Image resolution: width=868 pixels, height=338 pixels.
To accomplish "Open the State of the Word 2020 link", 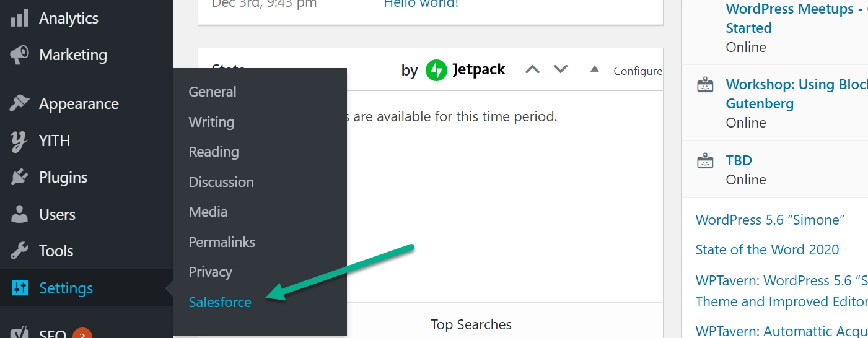I will [x=767, y=249].
